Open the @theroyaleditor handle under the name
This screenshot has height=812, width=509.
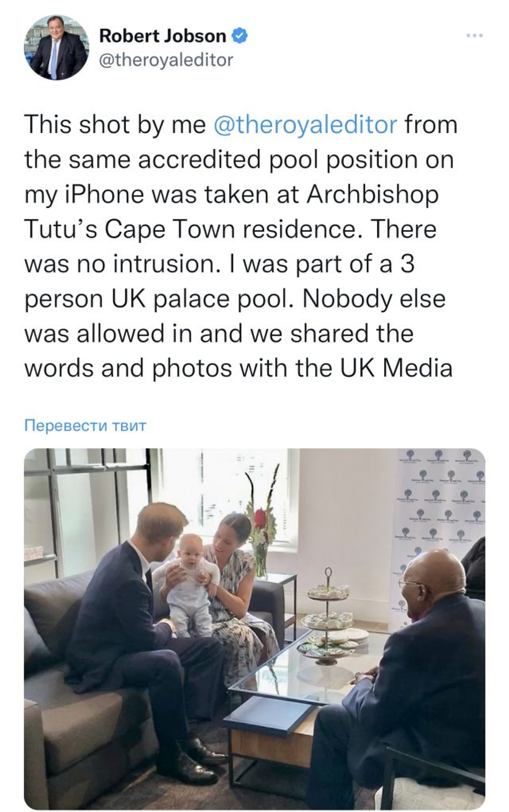pyautogui.click(x=166, y=60)
